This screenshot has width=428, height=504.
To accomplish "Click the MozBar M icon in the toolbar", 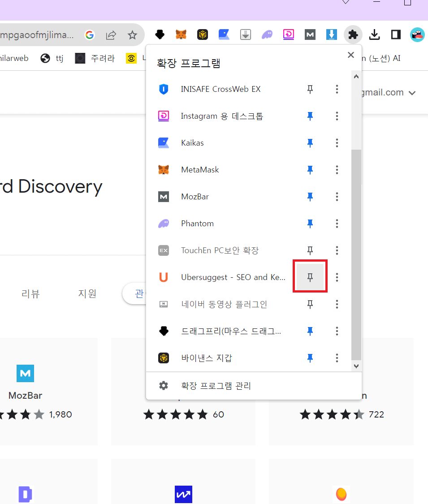I will point(310,34).
